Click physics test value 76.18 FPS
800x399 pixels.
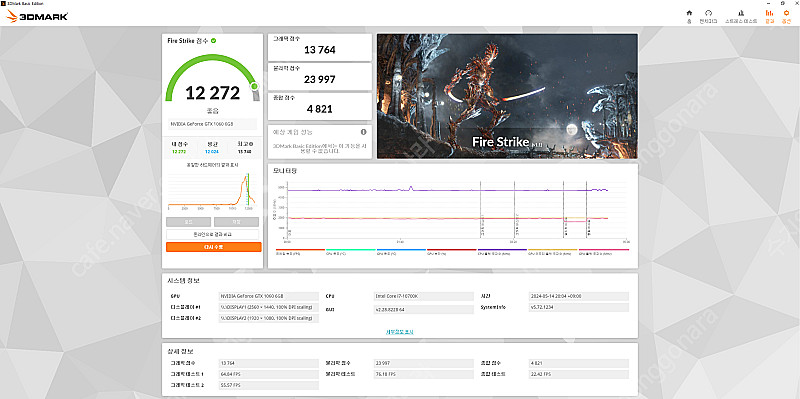[423, 374]
